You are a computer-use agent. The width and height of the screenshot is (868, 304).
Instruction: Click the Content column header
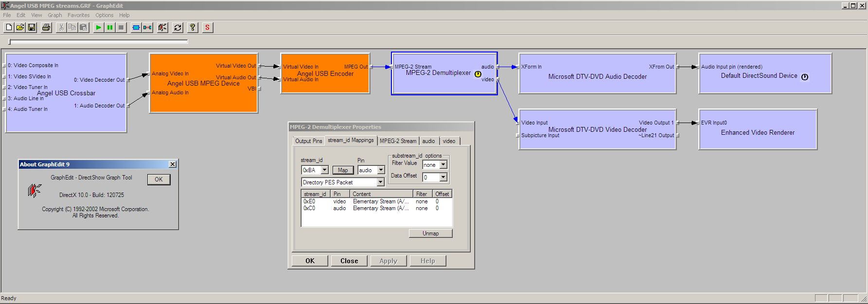[381, 194]
